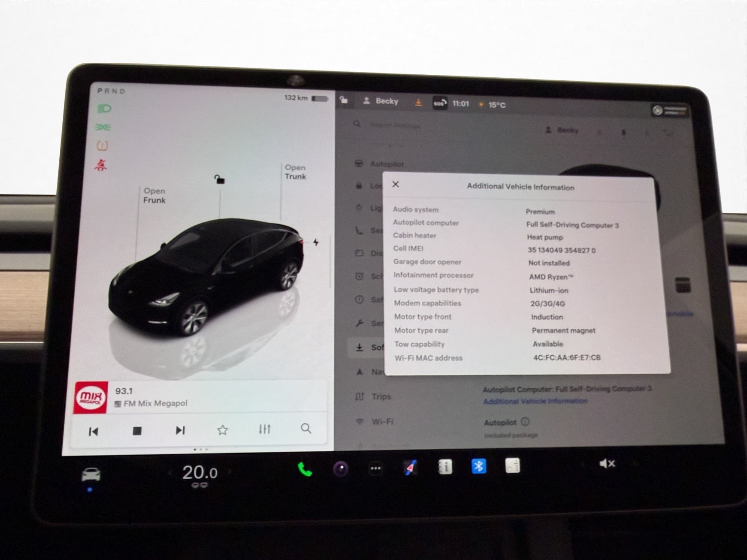Image resolution: width=747 pixels, height=560 pixels.
Task: Toggle the lock icon in status bar
Action: 344,100
